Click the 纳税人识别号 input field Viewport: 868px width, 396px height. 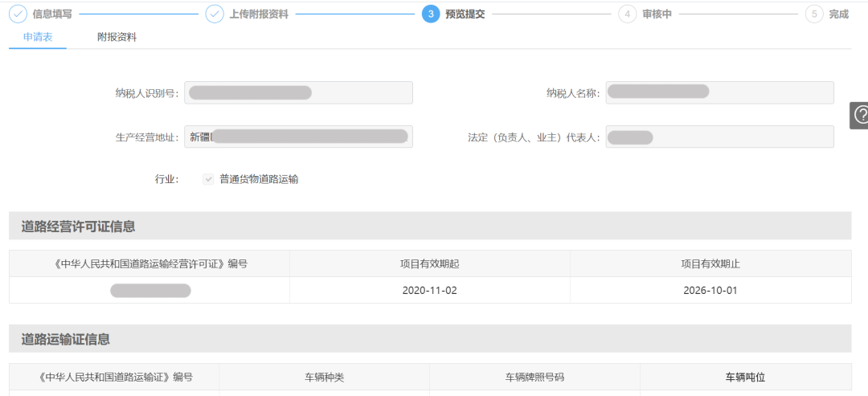click(298, 93)
